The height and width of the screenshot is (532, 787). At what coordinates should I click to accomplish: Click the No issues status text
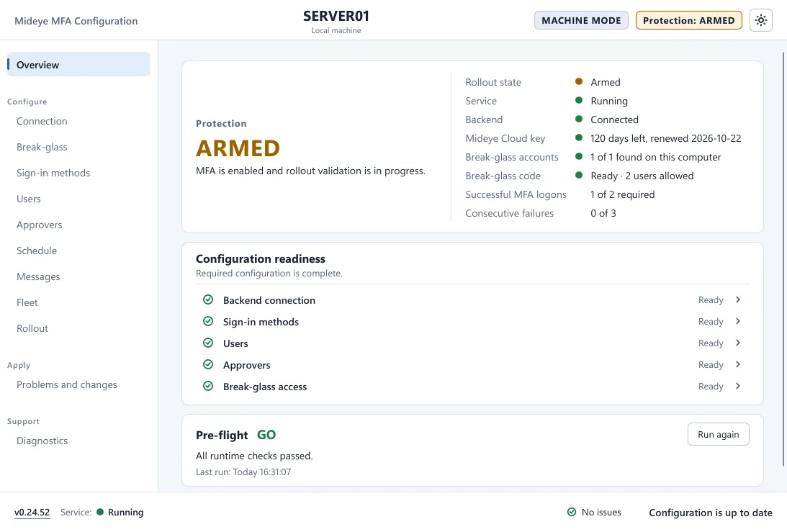pyautogui.click(x=601, y=513)
